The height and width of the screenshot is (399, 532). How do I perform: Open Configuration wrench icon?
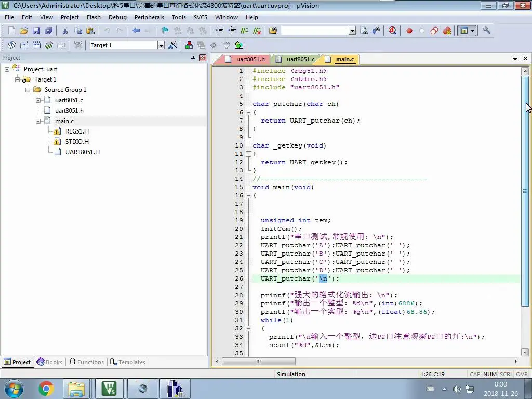486,31
